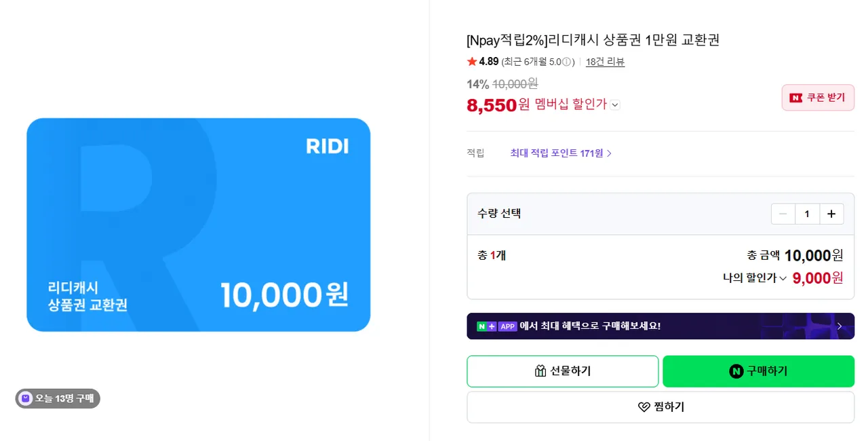This screenshot has height=441, width=868.
Task: Decrease quantity with the minus button
Action: click(x=783, y=214)
